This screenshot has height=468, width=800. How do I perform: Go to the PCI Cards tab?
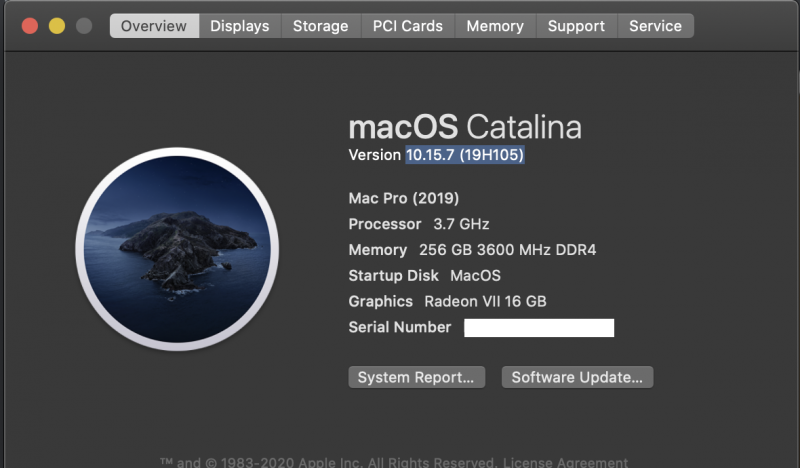(x=407, y=26)
